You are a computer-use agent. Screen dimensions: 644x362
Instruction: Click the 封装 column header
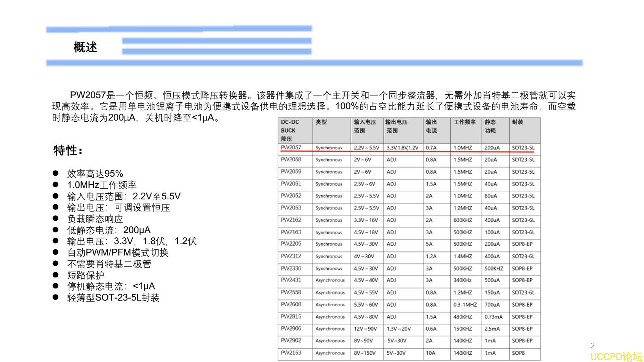(517, 122)
